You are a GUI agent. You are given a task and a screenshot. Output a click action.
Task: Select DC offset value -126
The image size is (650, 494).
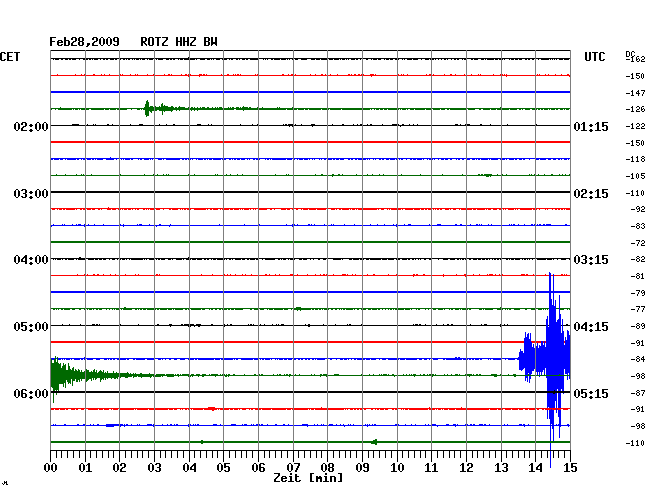point(635,109)
